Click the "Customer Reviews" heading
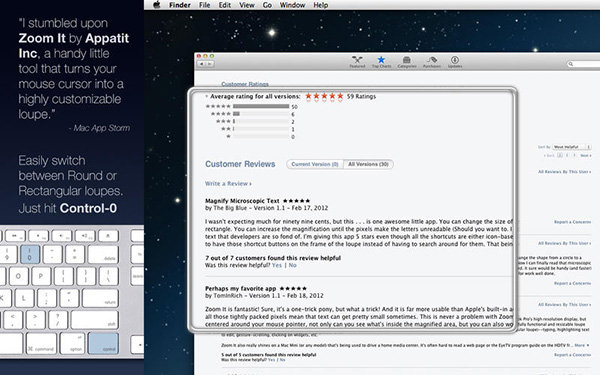Screen dimensions: 600x375 (240, 164)
